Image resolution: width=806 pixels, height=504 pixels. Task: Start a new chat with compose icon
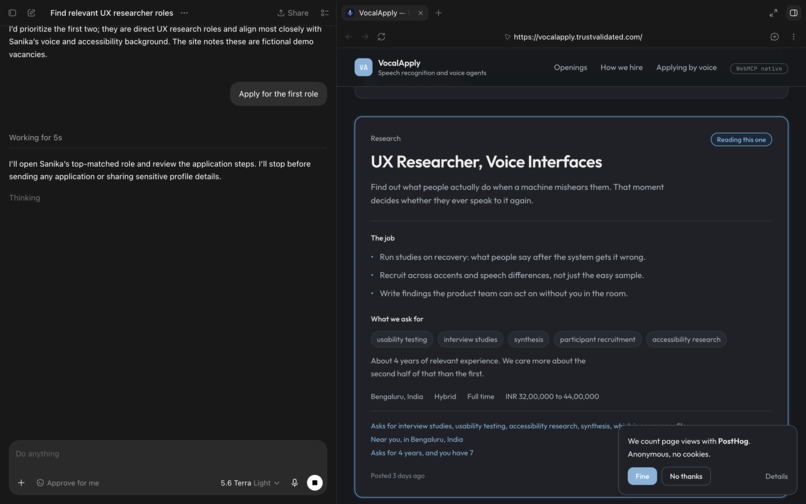pyautogui.click(x=31, y=13)
